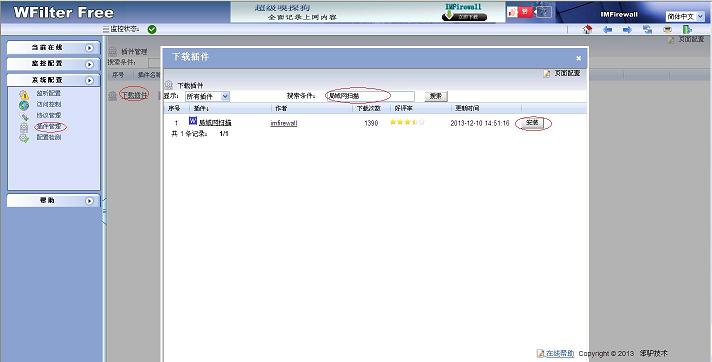Go back with the blue left arrow
This screenshot has width=712, height=362.
608,30
